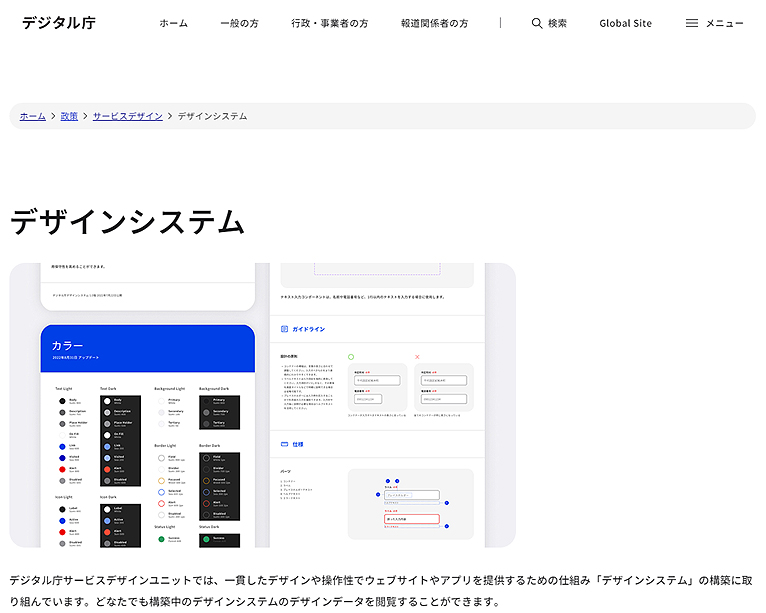Open 行政・事業者の方 in the navigation bar

329,23
